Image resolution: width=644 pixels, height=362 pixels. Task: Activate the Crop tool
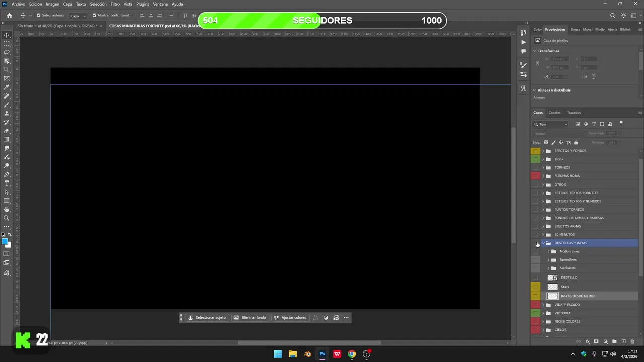point(7,70)
